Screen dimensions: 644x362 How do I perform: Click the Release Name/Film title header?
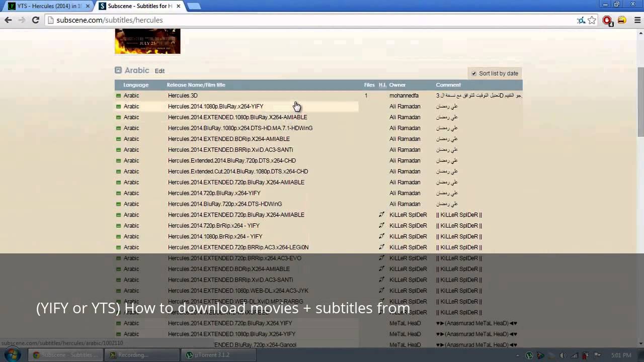[196, 85]
